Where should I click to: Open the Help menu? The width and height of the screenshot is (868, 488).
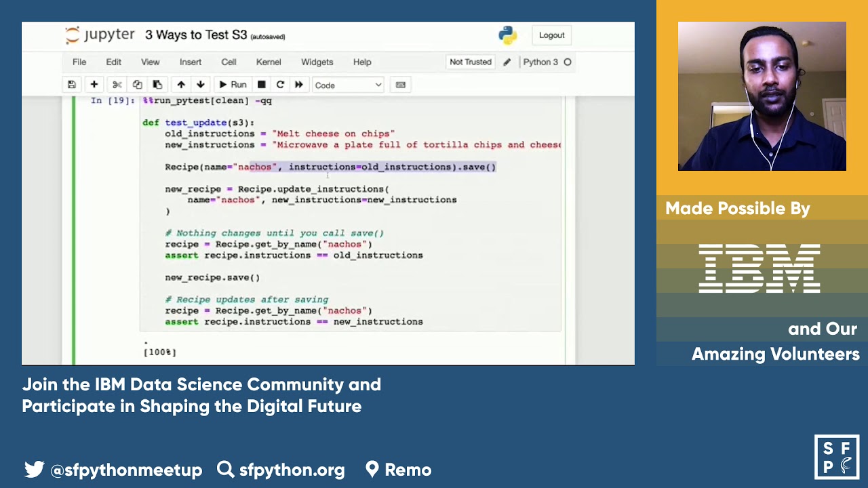[x=362, y=62]
